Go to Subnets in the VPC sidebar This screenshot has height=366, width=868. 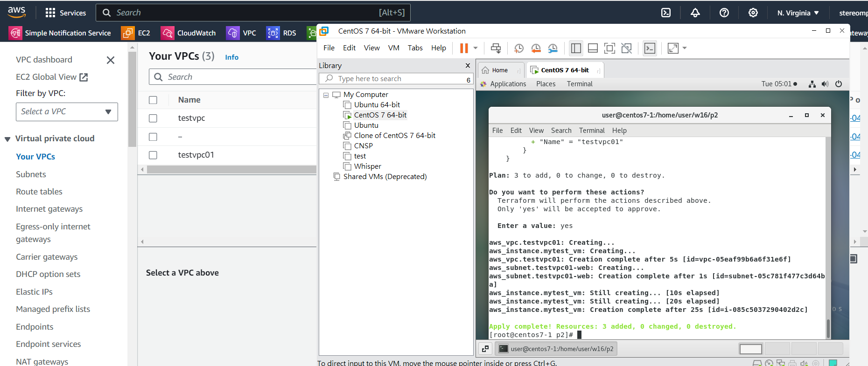pyautogui.click(x=31, y=174)
